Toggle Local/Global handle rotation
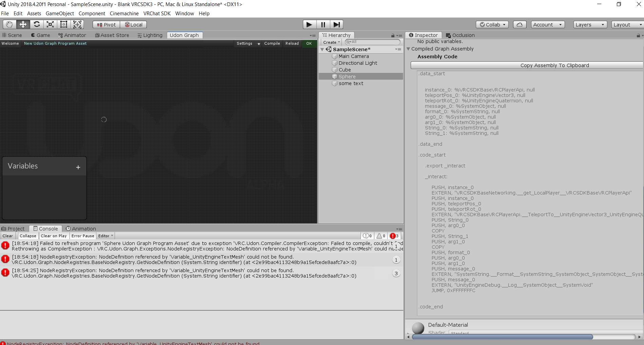Screen dimensions: 644x345 pyautogui.click(x=134, y=25)
